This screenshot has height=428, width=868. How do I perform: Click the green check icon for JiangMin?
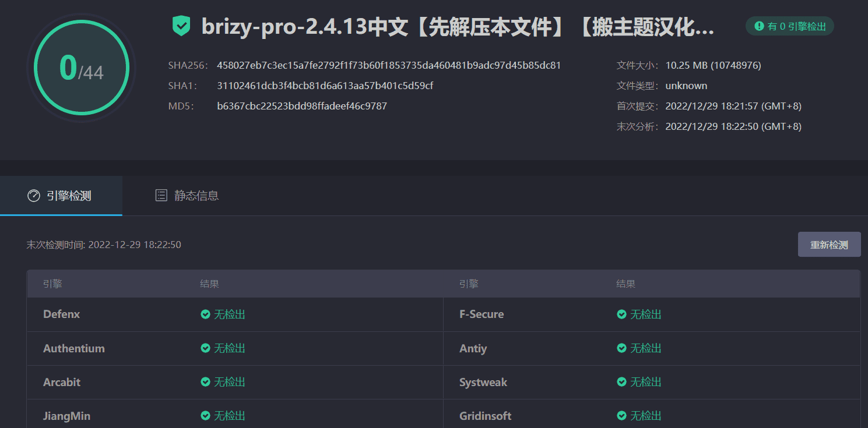click(x=205, y=416)
